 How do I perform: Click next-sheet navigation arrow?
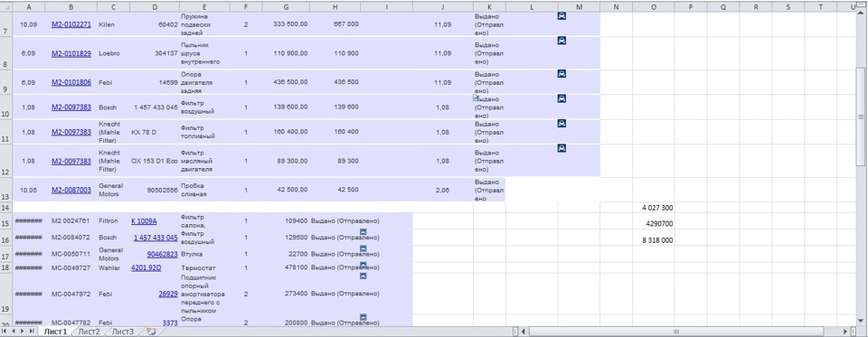tap(23, 331)
